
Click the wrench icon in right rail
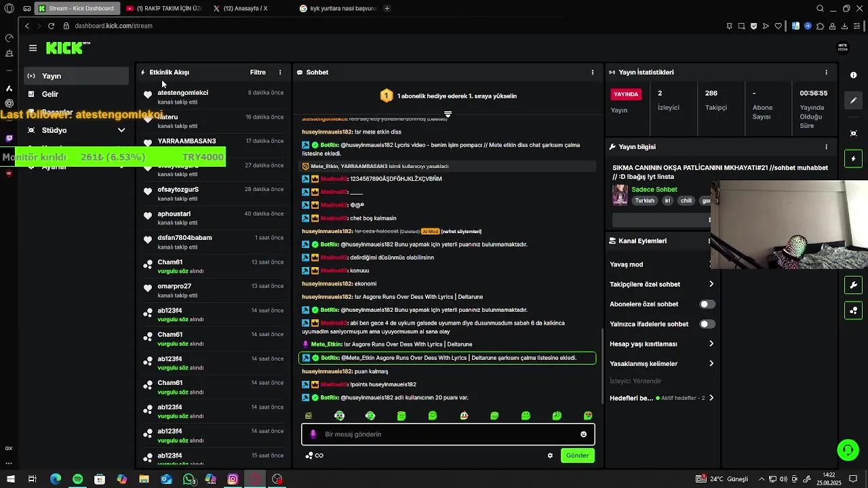pos(854,285)
